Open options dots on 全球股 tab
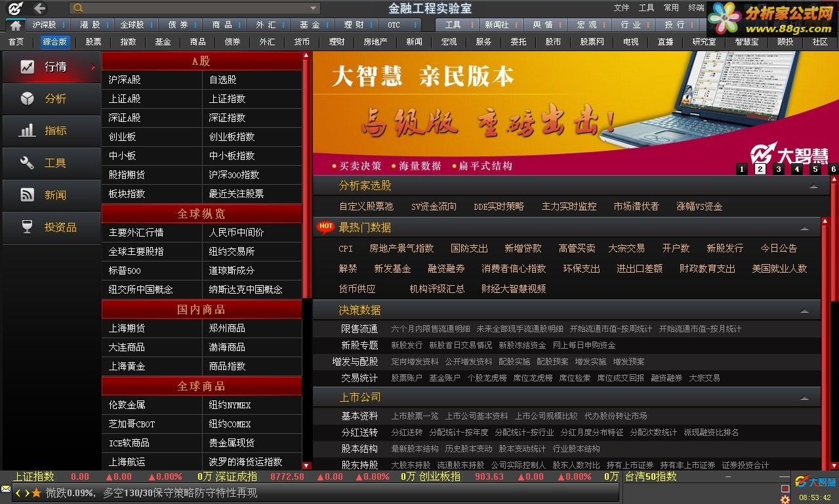Viewport: 839px width, 504px height. 152,25
